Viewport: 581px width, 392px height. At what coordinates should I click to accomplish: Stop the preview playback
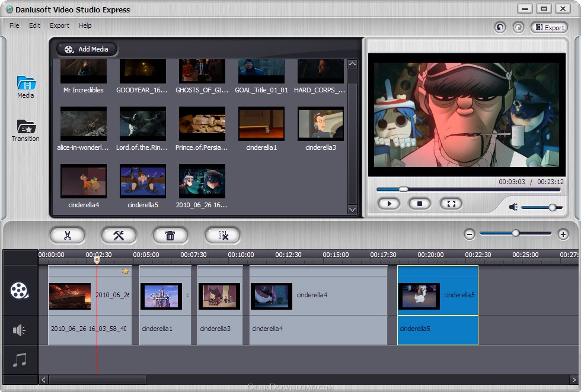coord(420,204)
